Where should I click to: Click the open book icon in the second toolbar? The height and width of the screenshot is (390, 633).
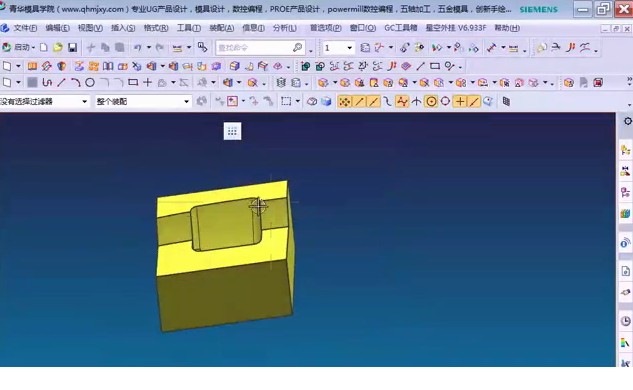pos(108,66)
